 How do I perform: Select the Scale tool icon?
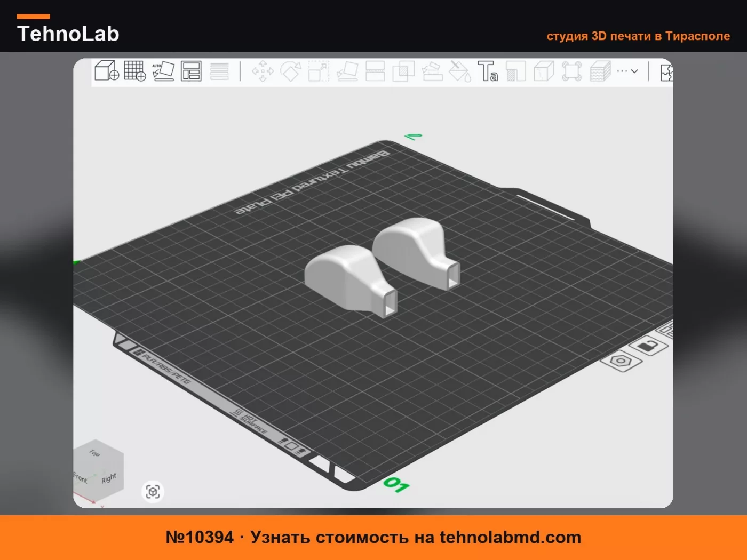coord(319,71)
